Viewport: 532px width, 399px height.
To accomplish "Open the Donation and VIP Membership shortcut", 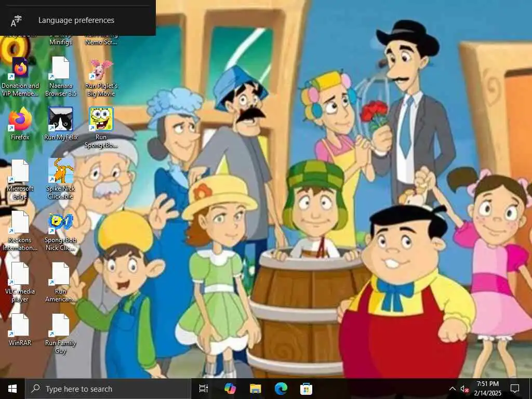I will (x=20, y=77).
